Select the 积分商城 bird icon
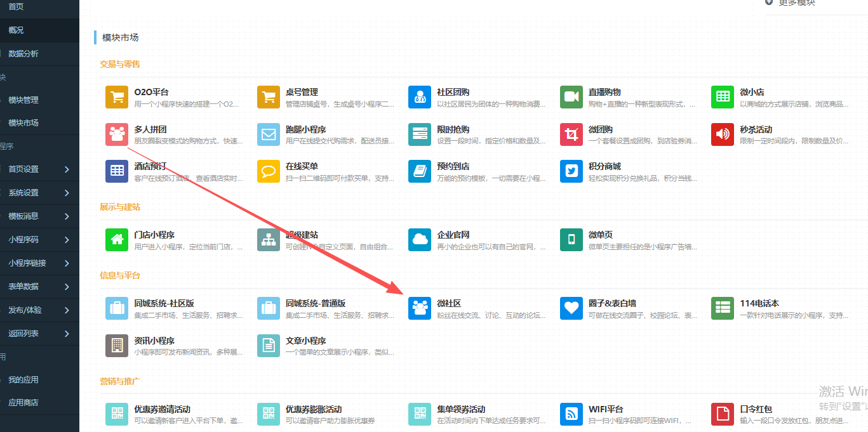868x432 pixels. (571, 171)
